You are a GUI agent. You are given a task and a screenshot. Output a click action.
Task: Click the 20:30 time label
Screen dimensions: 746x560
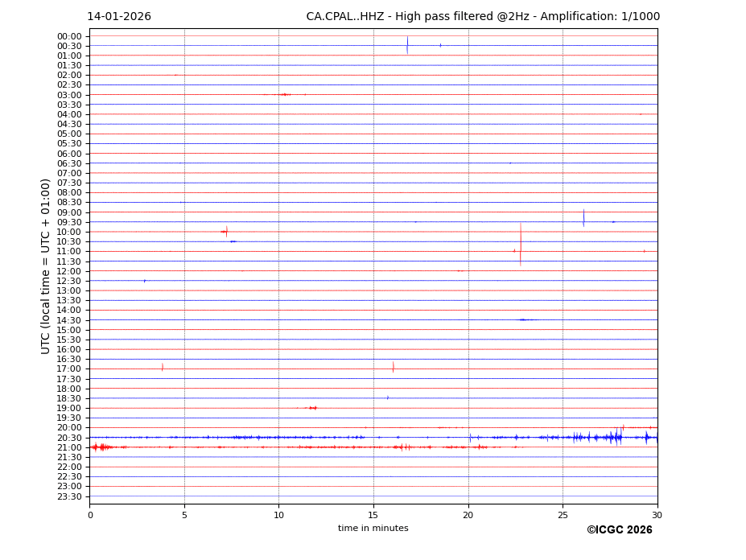(x=69, y=438)
